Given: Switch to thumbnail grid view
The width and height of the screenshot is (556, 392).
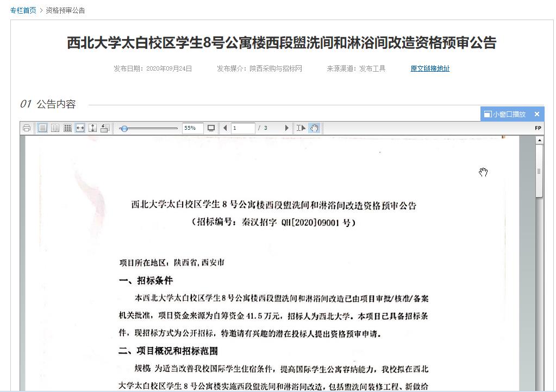Looking at the screenshot, I should [67, 128].
